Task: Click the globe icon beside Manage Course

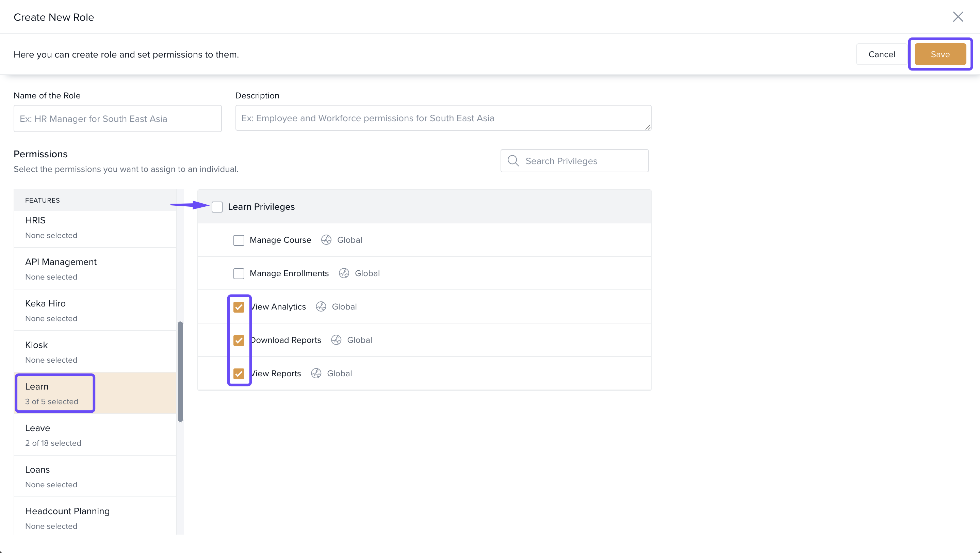Action: [x=326, y=240]
